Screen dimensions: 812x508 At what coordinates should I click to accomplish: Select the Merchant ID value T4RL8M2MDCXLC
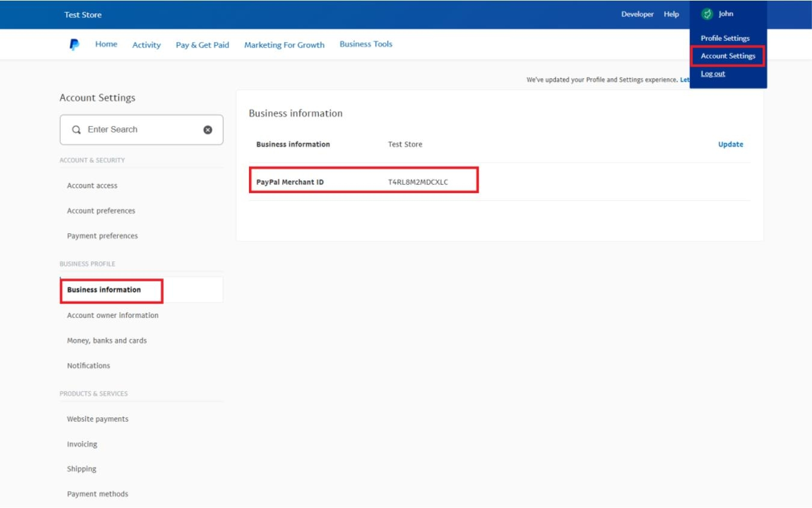(418, 182)
